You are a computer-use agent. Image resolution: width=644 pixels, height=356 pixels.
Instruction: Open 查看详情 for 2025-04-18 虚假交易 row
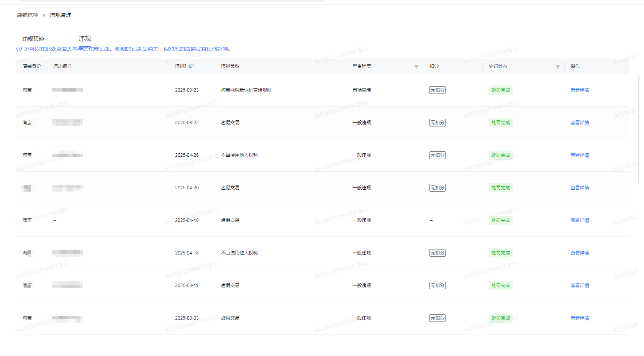pyautogui.click(x=580, y=220)
